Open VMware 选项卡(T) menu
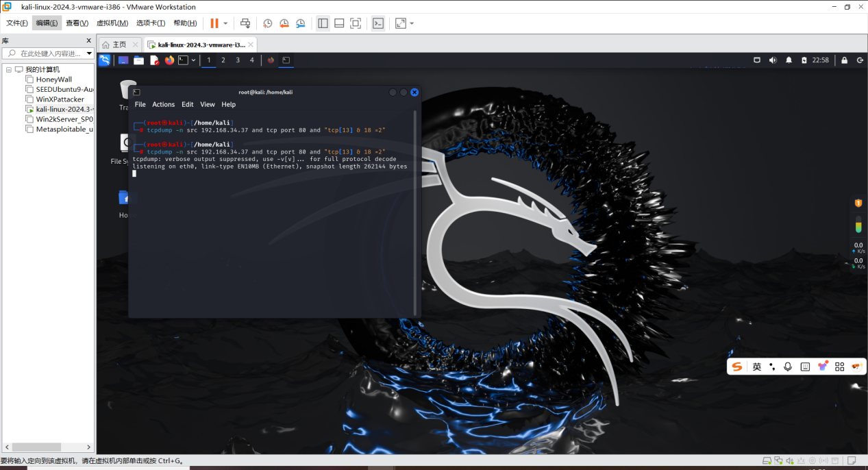 pyautogui.click(x=151, y=23)
